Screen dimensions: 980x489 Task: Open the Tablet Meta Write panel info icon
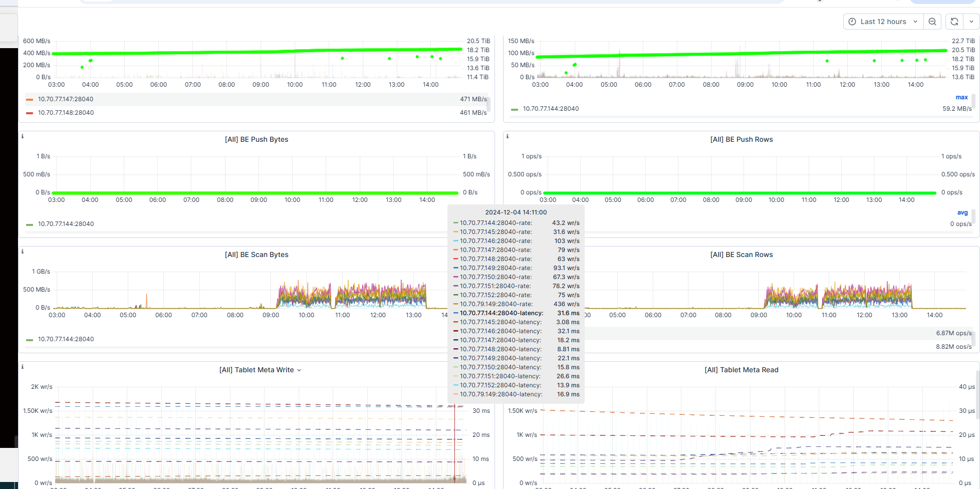pos(23,367)
